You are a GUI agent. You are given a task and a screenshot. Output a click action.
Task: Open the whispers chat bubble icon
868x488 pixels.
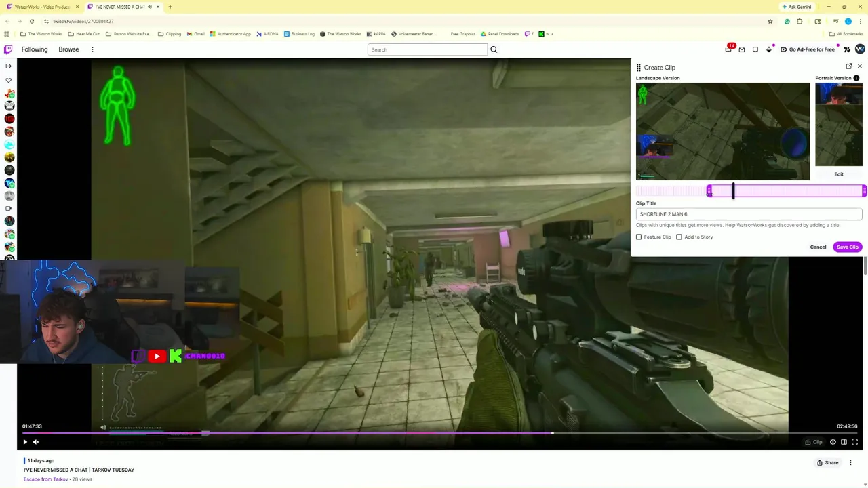[x=755, y=49]
